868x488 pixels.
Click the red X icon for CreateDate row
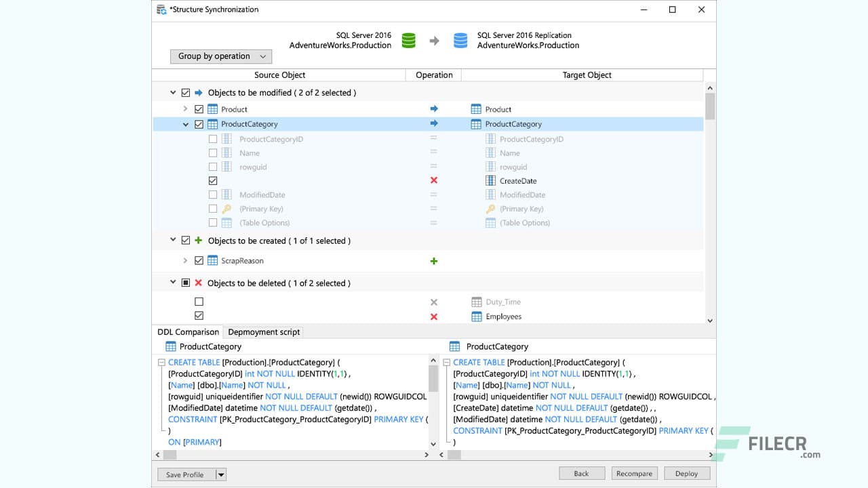tap(433, 180)
